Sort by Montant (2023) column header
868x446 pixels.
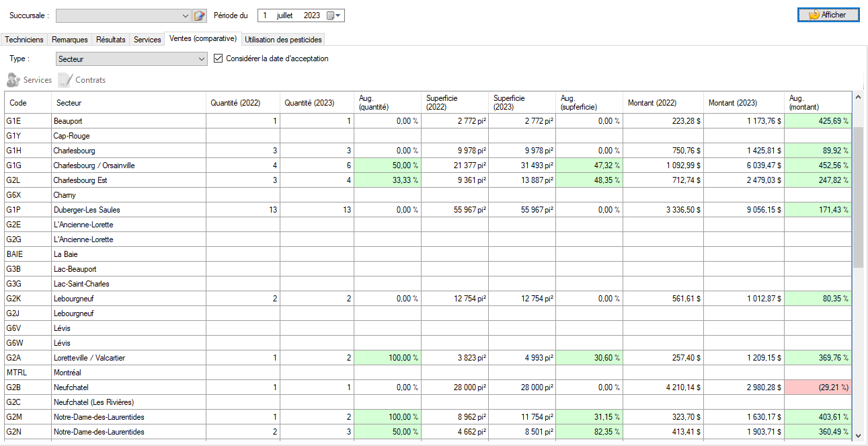(x=744, y=103)
